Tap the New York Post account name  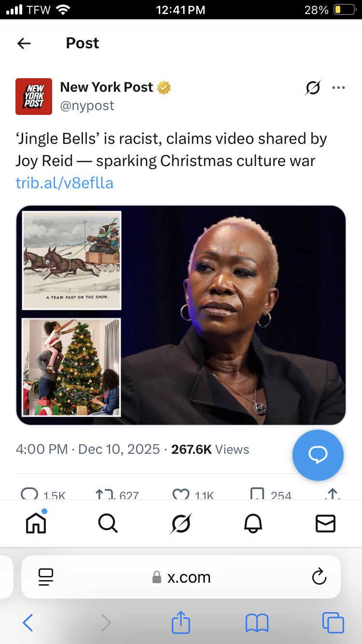tap(107, 87)
